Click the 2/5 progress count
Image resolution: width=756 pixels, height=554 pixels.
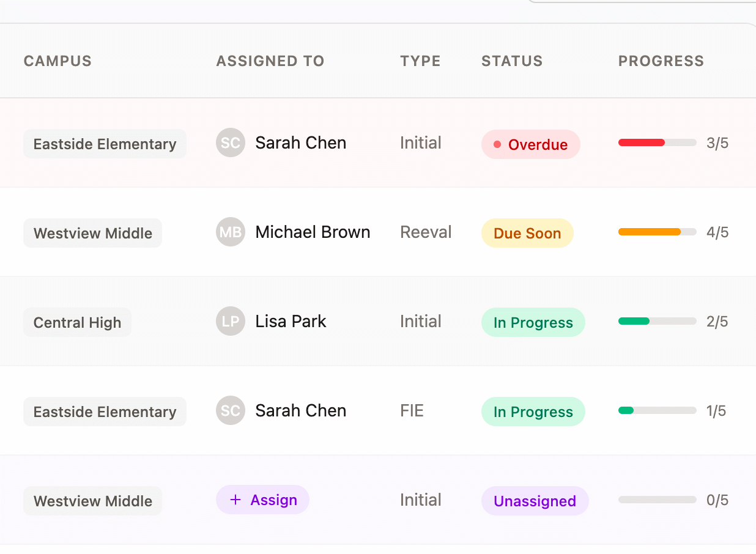coord(717,322)
